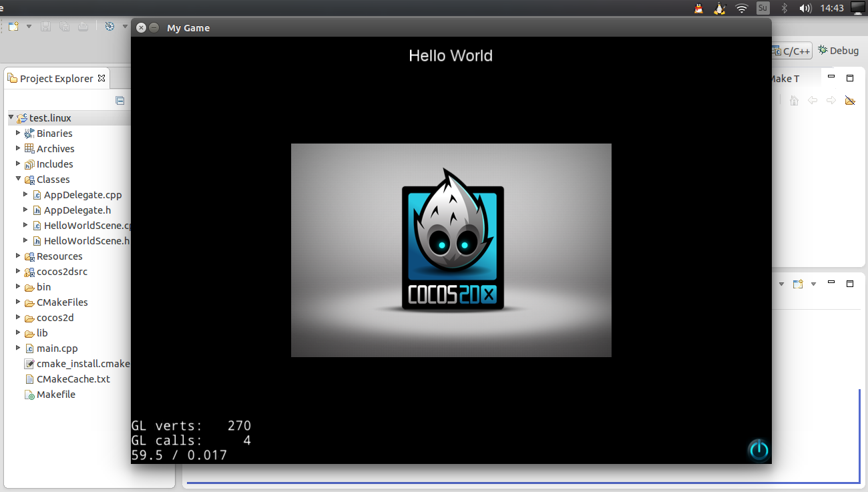
Task: Click the Print icon in Eclipse toolbar
Action: (x=83, y=27)
